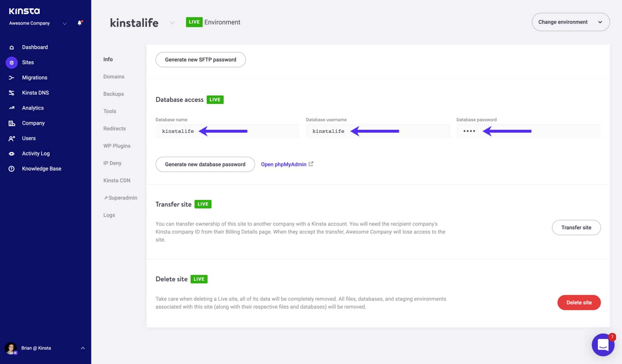Click the Transfer site heading

(x=173, y=204)
